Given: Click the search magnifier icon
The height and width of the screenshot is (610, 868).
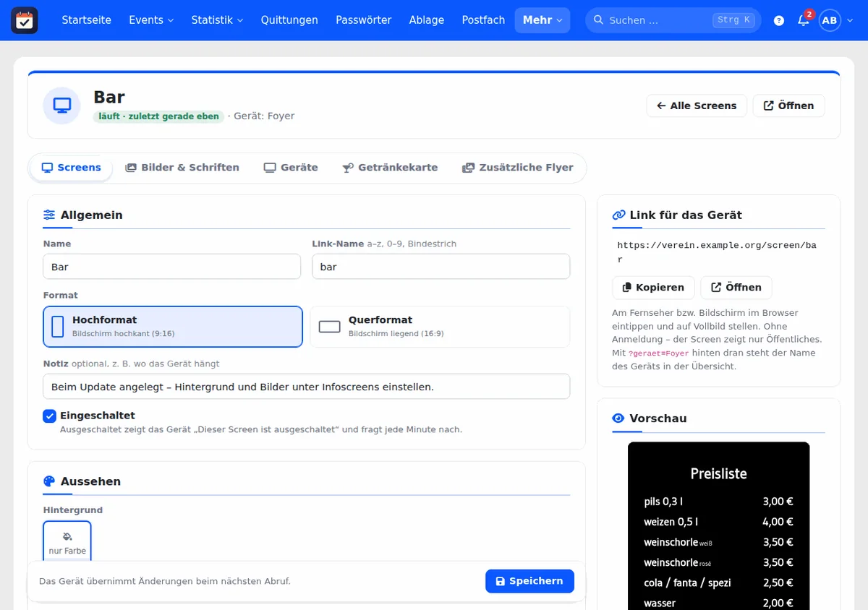Looking at the screenshot, I should pos(598,20).
